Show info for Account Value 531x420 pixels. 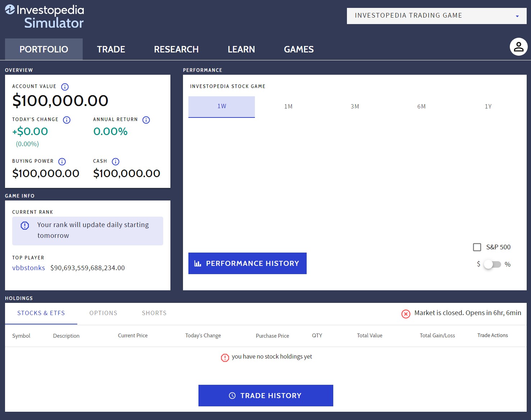click(65, 87)
